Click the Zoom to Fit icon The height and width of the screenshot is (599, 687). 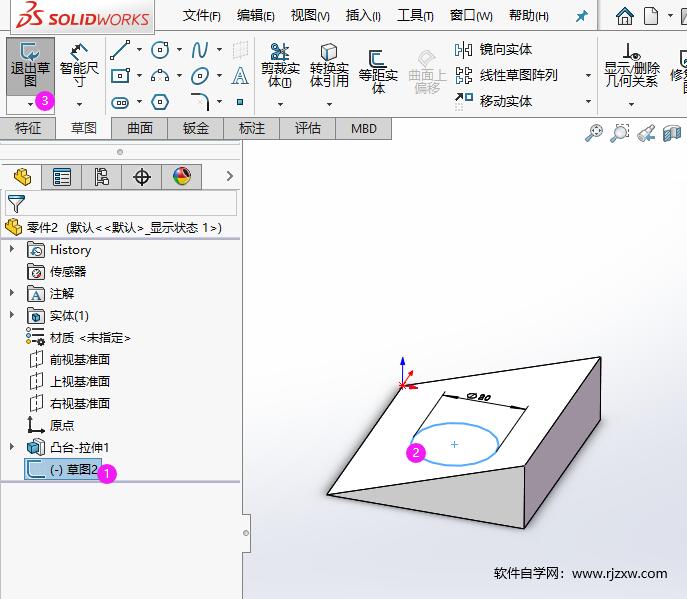tap(594, 133)
